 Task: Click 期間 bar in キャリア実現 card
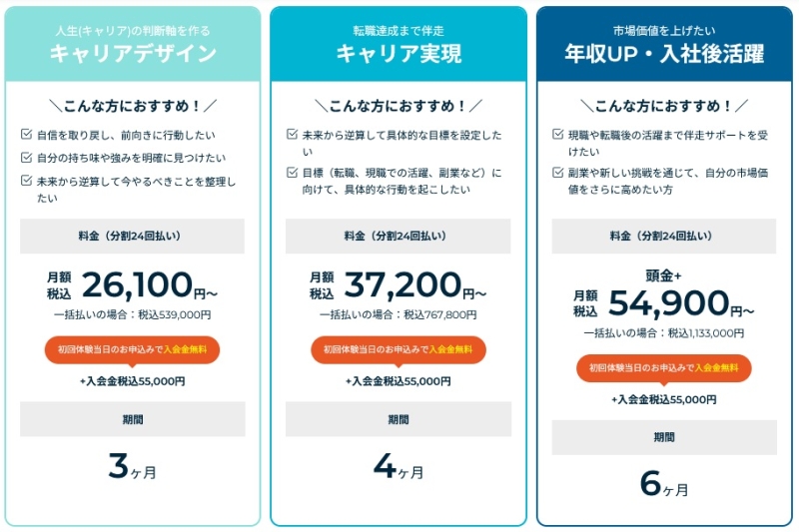399,419
